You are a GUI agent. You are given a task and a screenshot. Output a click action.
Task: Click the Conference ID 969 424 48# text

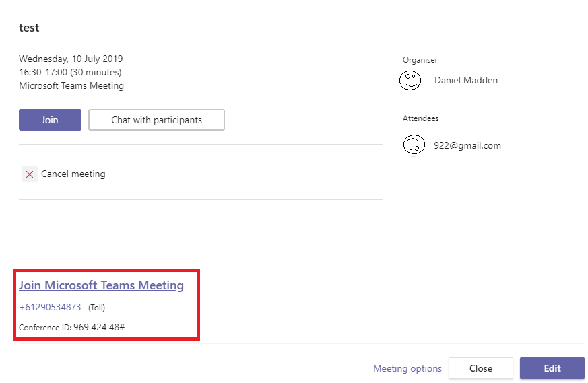(72, 328)
